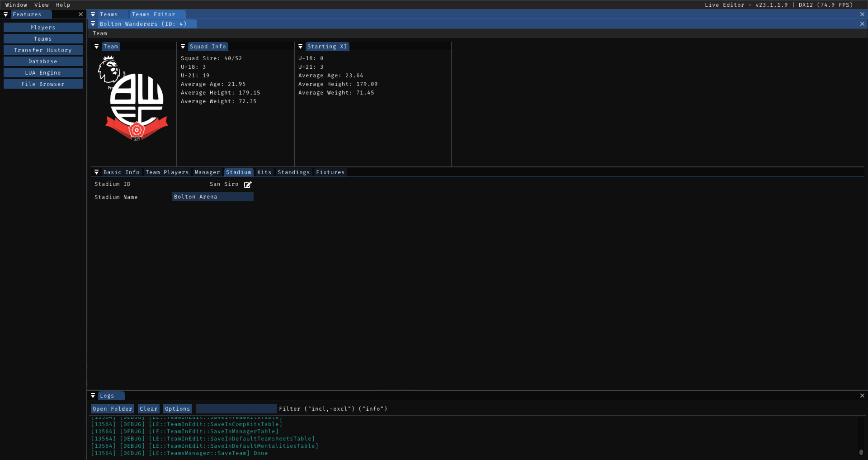Open the Teams tab bar dropdown arrow
This screenshot has width=868, height=460.
click(93, 14)
